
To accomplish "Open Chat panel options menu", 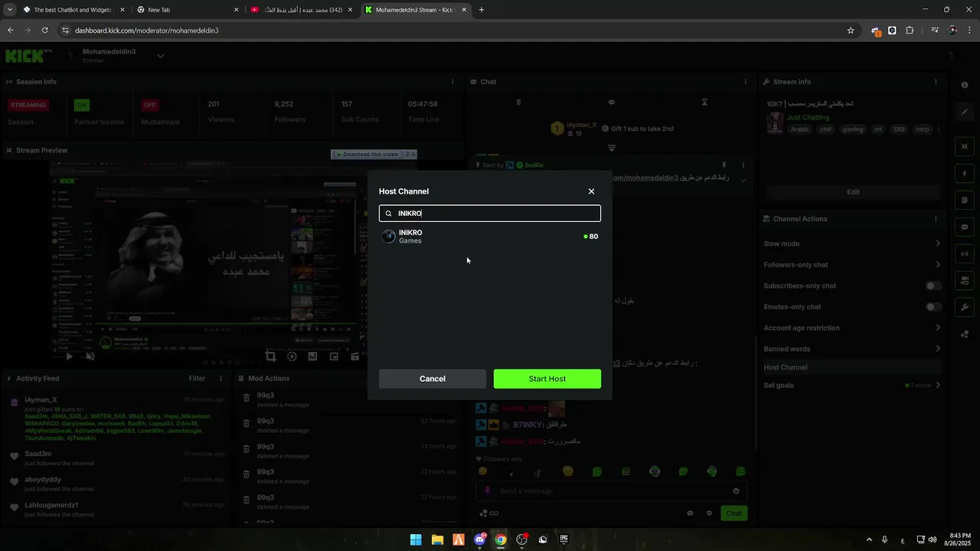I will tap(746, 82).
